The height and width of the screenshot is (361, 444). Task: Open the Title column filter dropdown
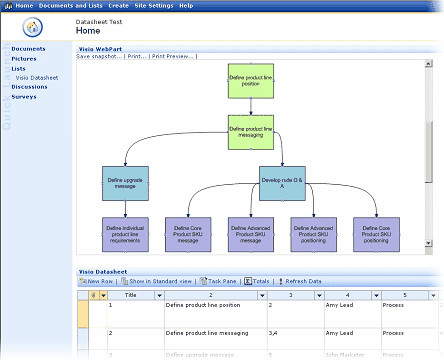159,295
